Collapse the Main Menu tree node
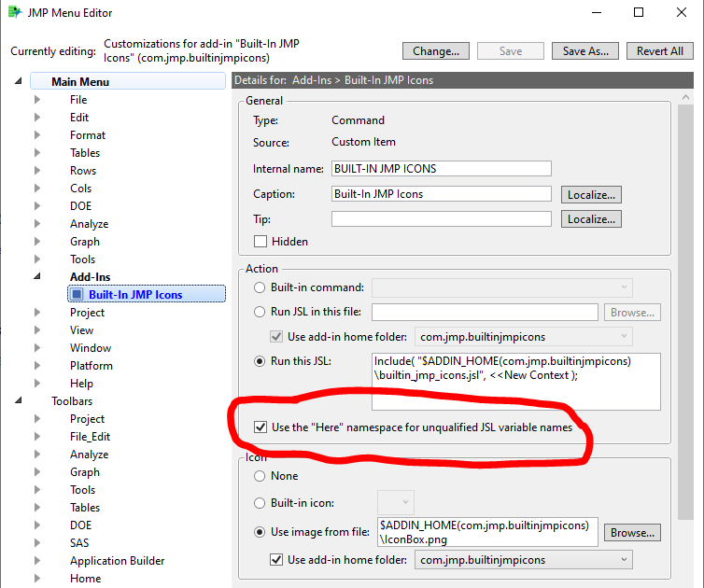Screen dimensions: 704x588 tap(18, 81)
